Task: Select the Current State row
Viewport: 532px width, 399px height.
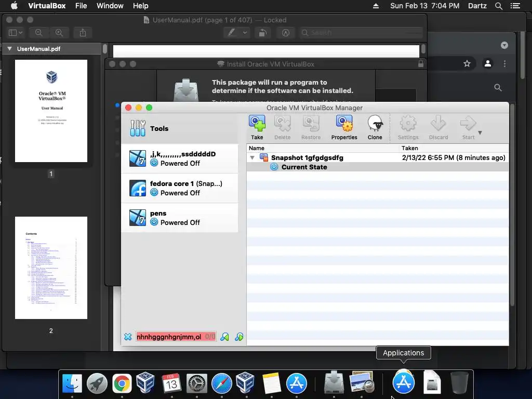Action: click(x=378, y=167)
